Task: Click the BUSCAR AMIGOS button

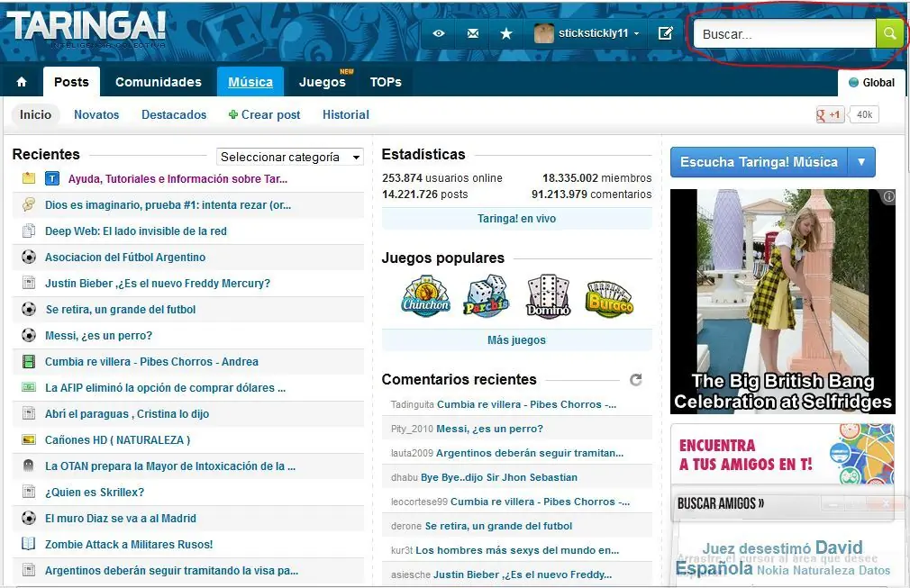Action: pyautogui.click(x=721, y=503)
